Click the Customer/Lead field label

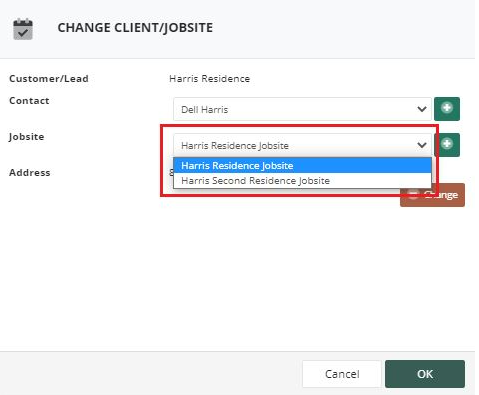click(x=49, y=79)
